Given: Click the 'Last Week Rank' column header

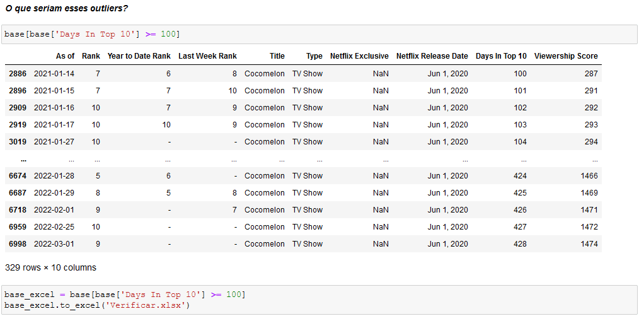Looking at the screenshot, I should pos(207,56).
